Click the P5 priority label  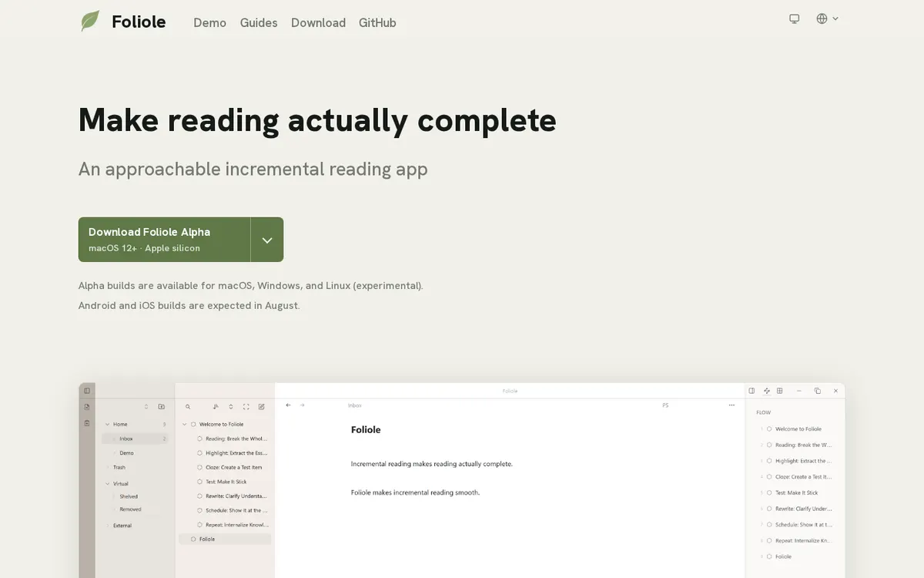click(665, 405)
